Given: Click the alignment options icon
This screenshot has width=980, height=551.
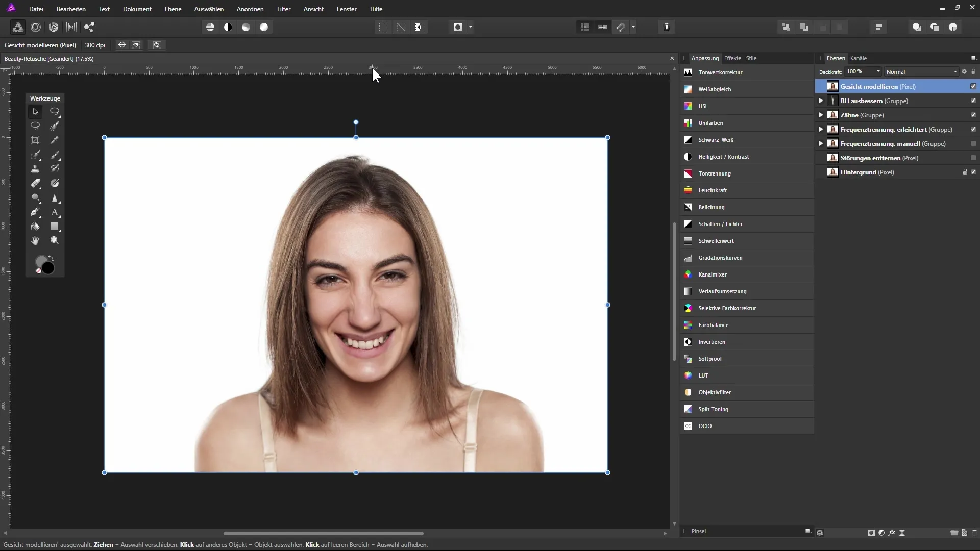Looking at the screenshot, I should (878, 27).
